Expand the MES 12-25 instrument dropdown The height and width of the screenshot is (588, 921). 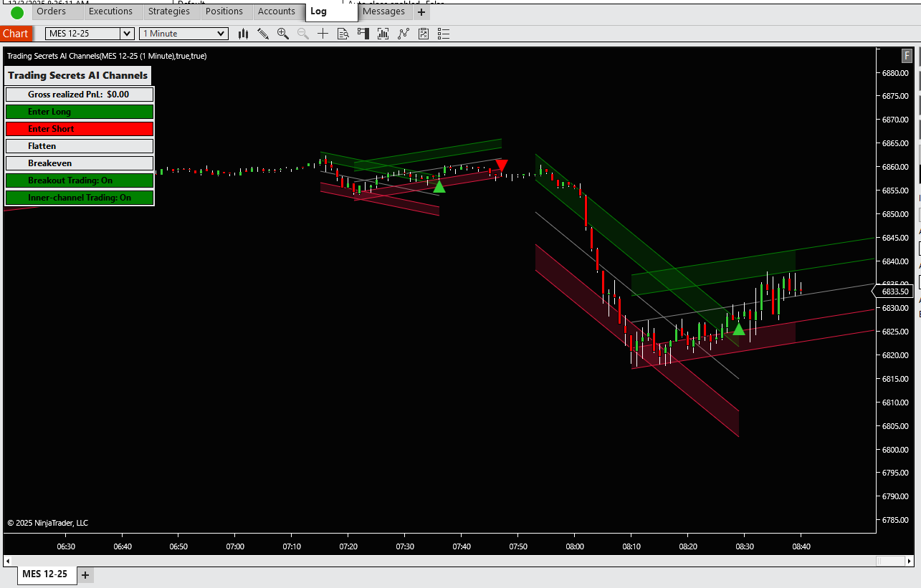point(127,34)
